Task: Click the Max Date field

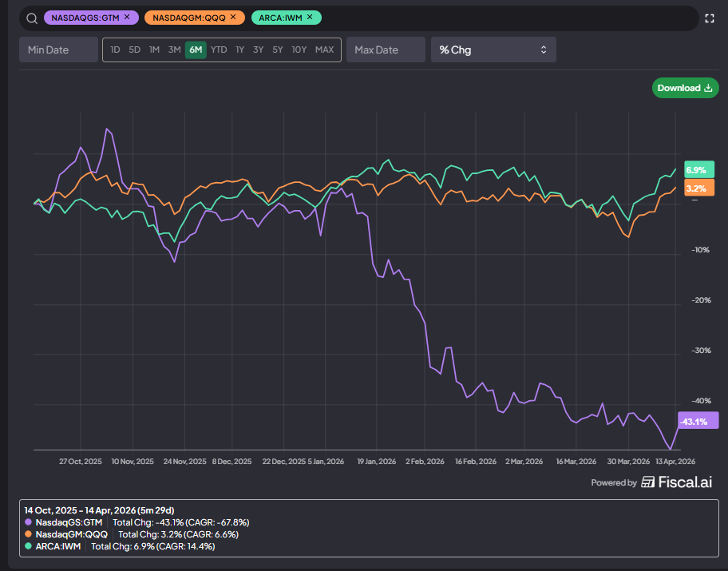Action: pos(386,50)
